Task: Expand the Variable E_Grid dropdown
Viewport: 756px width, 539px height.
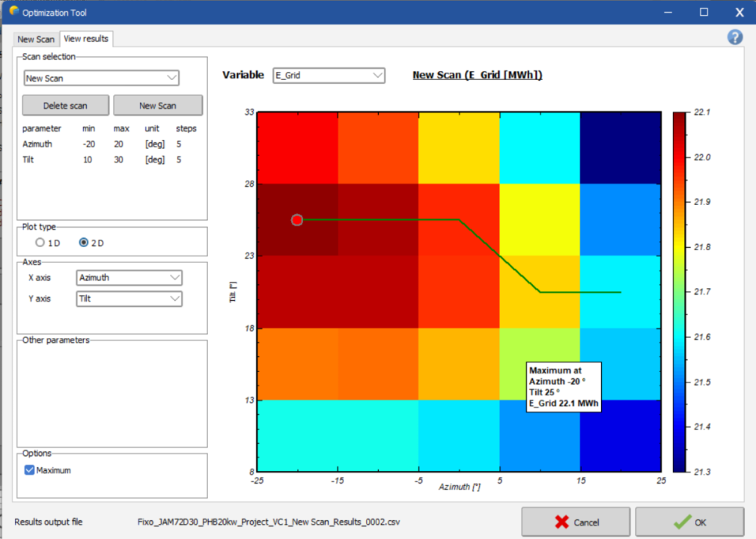Action: 328,76
